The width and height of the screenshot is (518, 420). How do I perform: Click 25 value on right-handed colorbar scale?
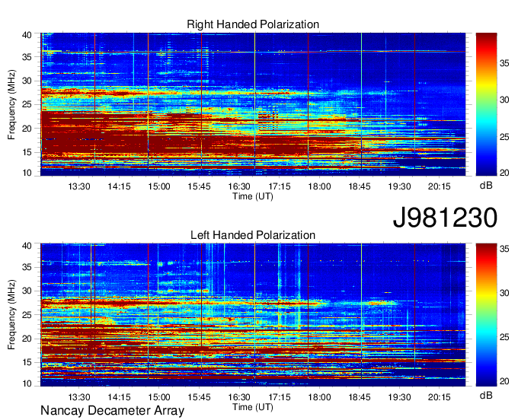point(504,137)
